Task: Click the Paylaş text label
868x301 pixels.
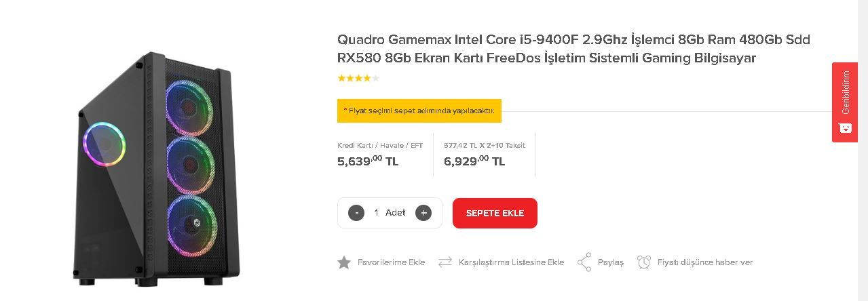Action: 610,262
